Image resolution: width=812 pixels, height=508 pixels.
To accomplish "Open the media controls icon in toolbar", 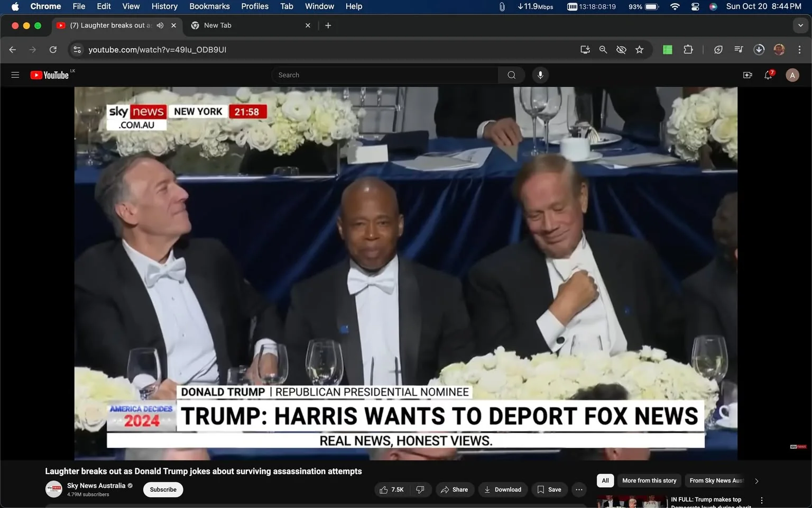I will coord(739,50).
